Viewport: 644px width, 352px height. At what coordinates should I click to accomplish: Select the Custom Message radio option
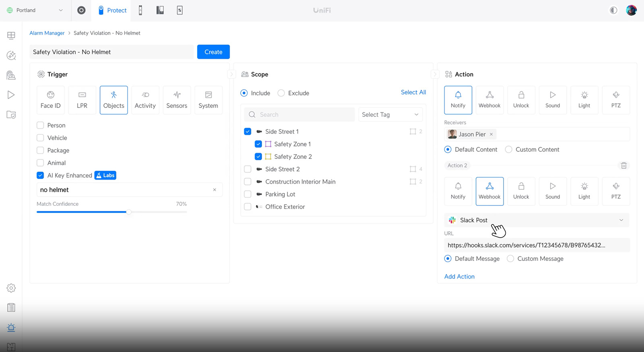[510, 259]
